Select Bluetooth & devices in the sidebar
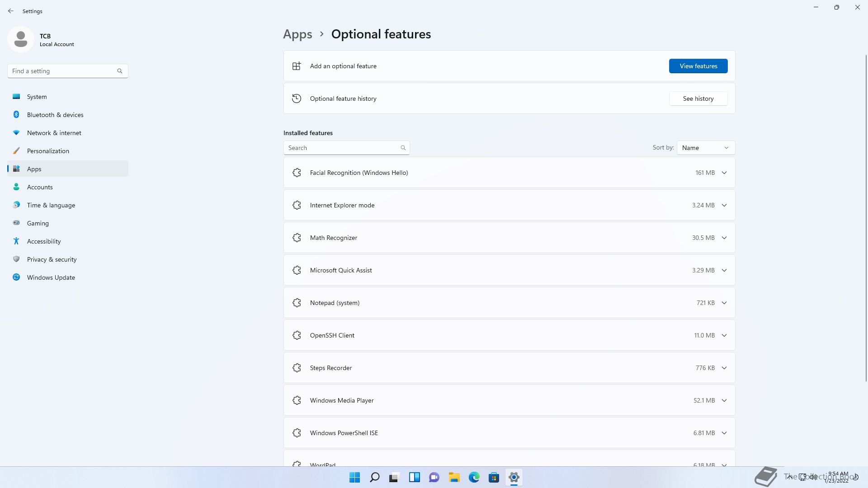 pos(55,115)
